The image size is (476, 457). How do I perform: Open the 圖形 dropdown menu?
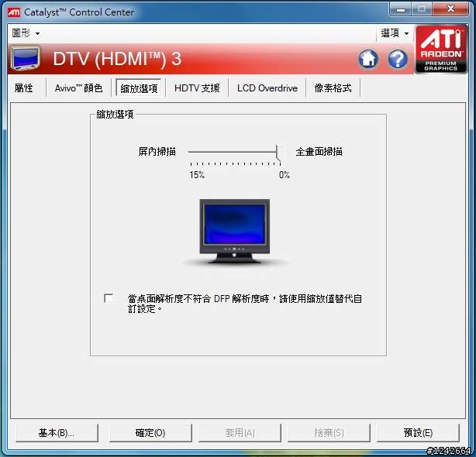(x=26, y=33)
